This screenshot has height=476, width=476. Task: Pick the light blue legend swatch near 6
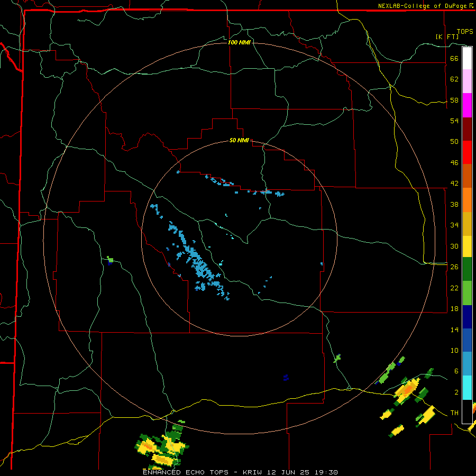[467, 364]
